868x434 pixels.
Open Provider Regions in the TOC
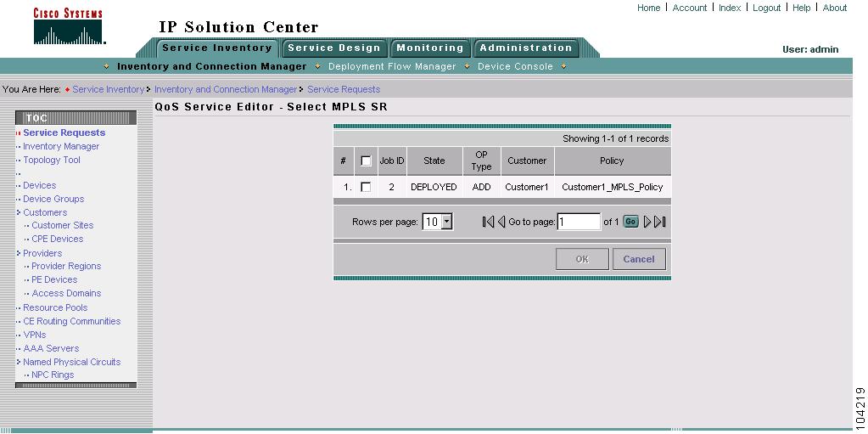tap(66, 266)
